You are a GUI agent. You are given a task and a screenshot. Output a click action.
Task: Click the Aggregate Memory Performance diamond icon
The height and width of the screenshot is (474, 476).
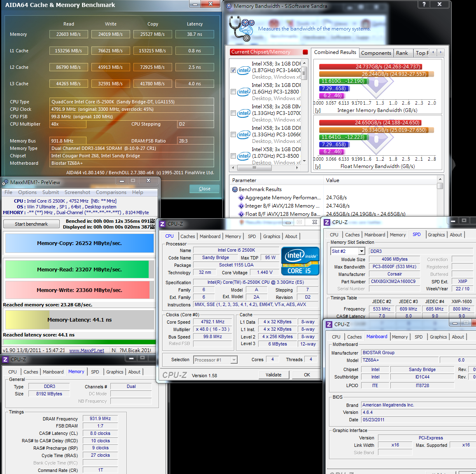pos(241,198)
